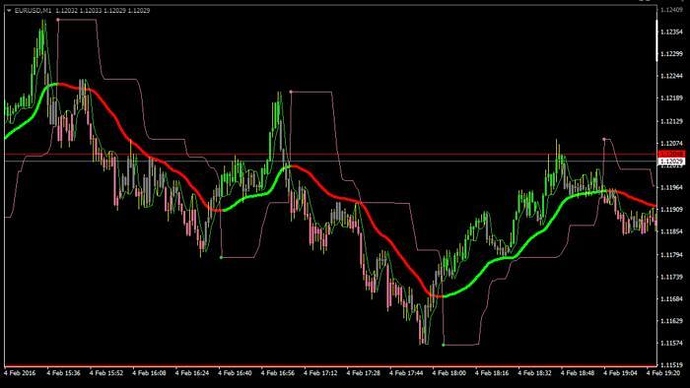690x388 pixels.
Task: Select pink signal dot above 15:36 candles
Action: [58, 20]
